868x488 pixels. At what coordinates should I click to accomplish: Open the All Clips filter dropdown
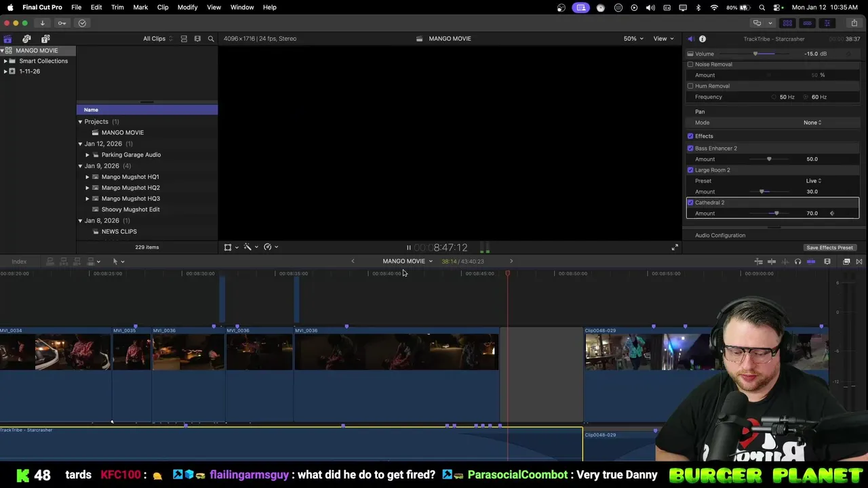(x=157, y=39)
